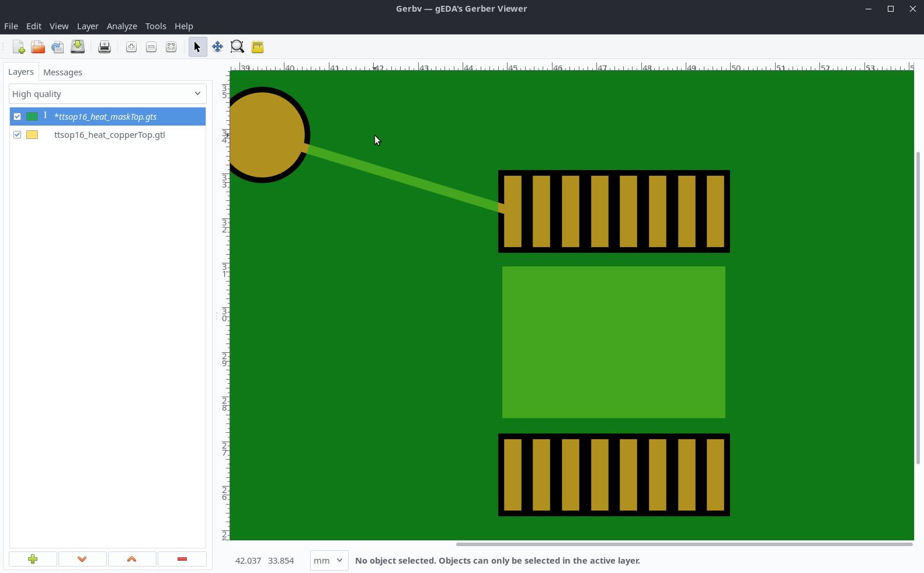Open the mm units dropdown
924x573 pixels.
(x=329, y=561)
